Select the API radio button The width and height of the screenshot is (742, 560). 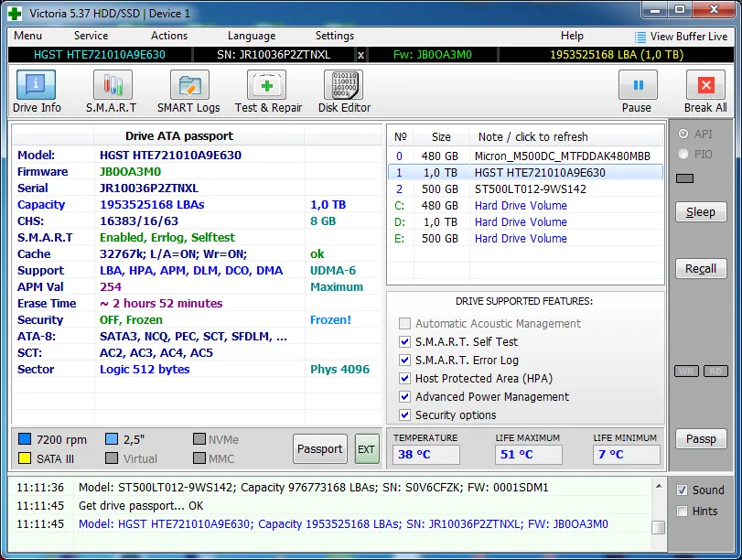683,134
